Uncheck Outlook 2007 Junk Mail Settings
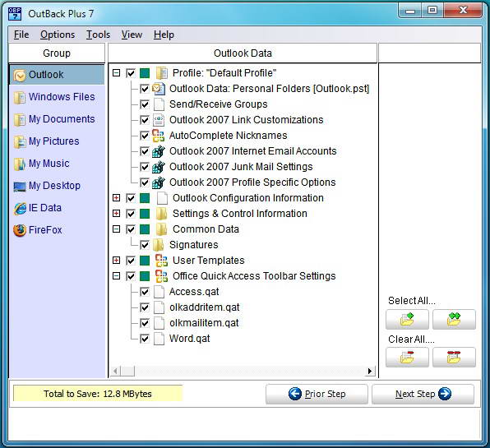Screen dimensions: 490x448 tap(145, 167)
